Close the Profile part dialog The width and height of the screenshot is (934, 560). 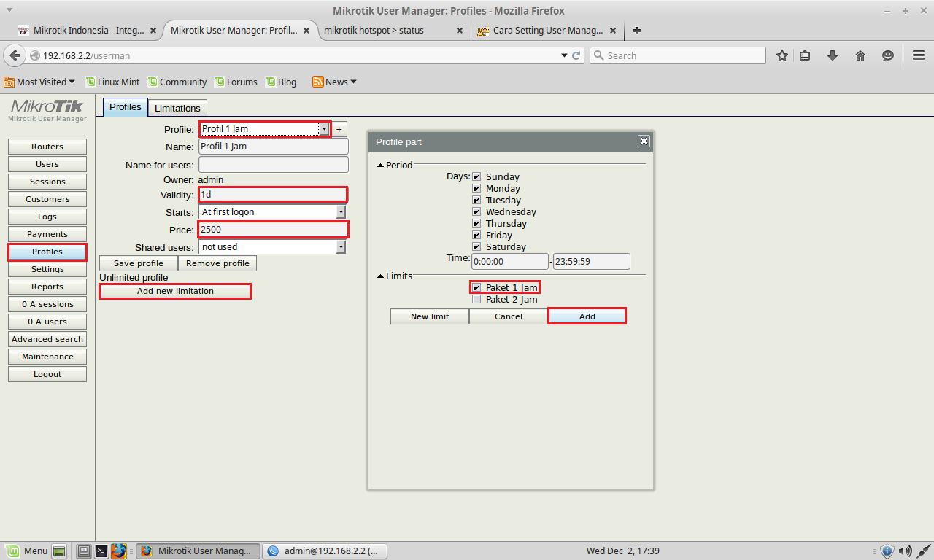pos(644,141)
